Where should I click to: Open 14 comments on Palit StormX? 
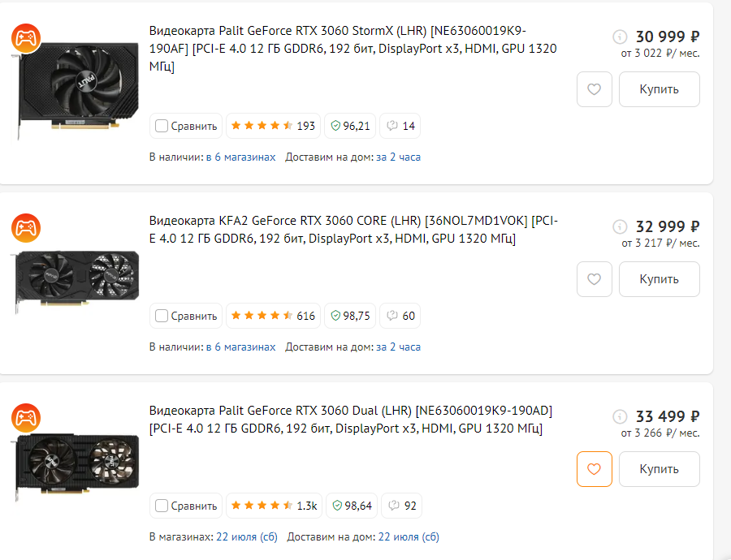click(x=400, y=126)
